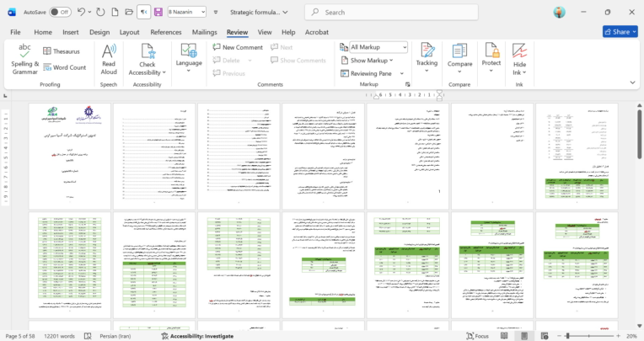Open the File menu

[x=15, y=32]
